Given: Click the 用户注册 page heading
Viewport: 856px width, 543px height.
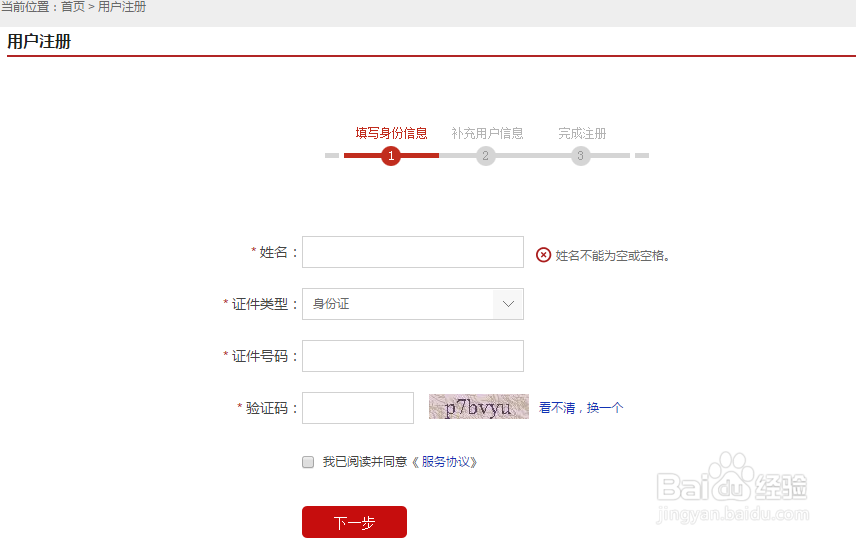Looking at the screenshot, I should tap(39, 41).
